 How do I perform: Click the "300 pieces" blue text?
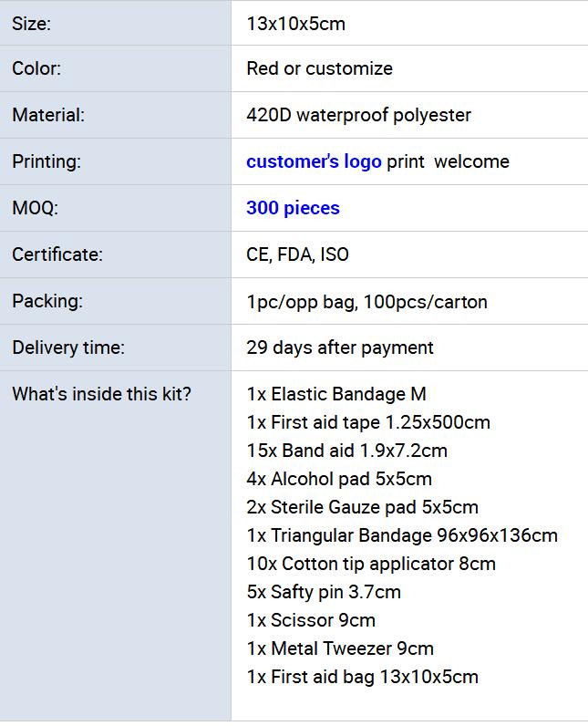[x=293, y=208]
